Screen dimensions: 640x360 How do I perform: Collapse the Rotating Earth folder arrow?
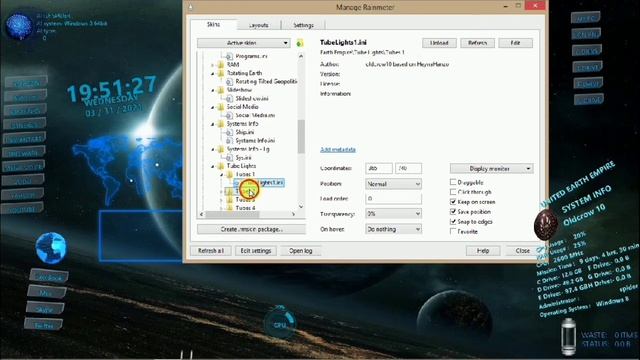[x=213, y=73]
